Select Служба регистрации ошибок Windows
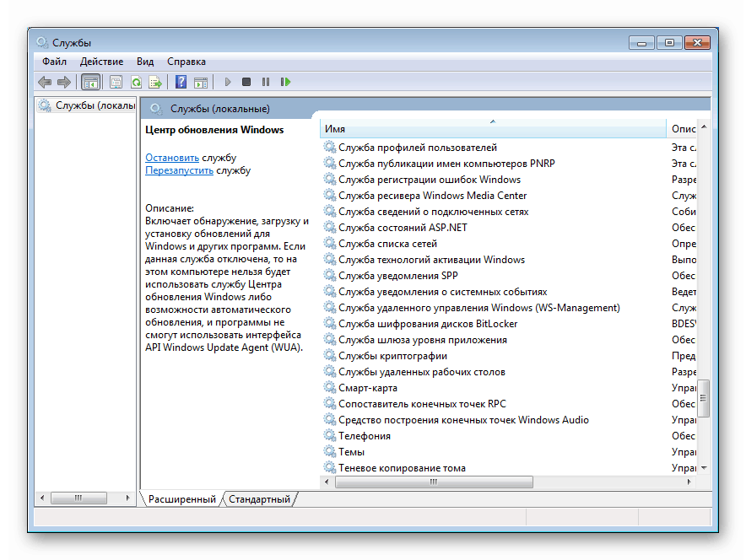This screenshot has width=746, height=560. 509,180
